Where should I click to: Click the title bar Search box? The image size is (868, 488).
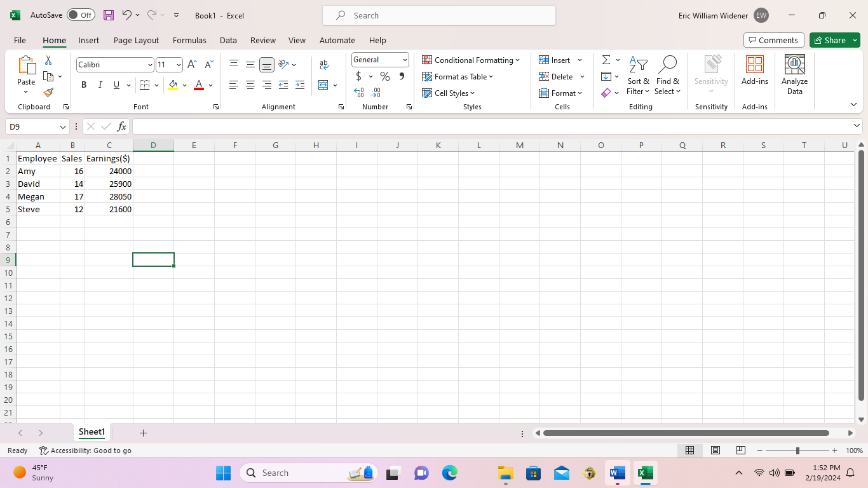click(x=439, y=15)
